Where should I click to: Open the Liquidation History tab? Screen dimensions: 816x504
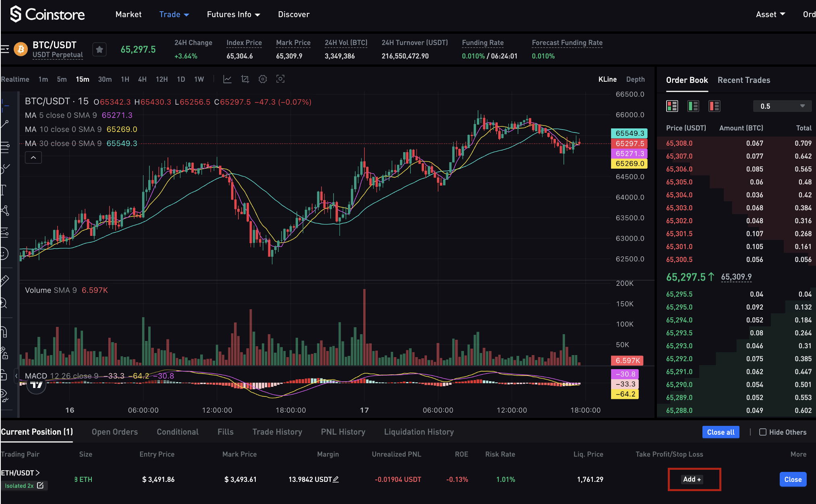[419, 432]
